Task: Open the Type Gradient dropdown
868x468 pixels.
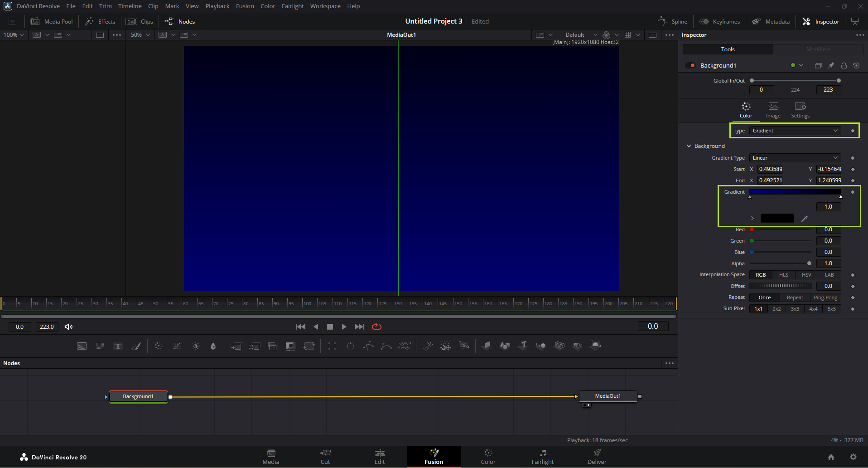Action: pyautogui.click(x=795, y=131)
